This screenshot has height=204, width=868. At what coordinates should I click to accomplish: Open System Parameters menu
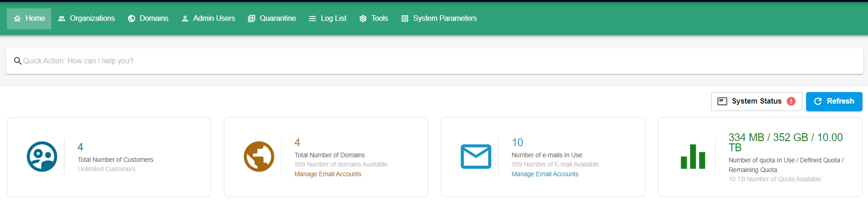coord(439,19)
